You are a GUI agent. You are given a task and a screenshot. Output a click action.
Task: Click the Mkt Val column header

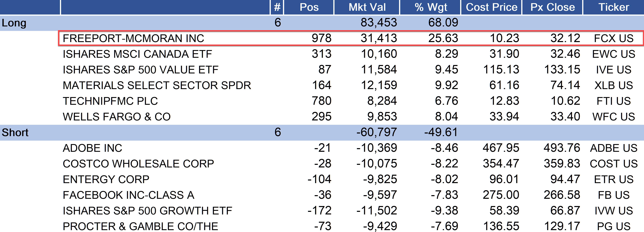[x=367, y=7]
